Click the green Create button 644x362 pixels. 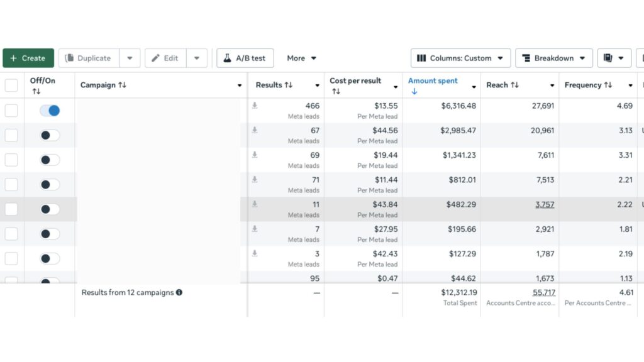point(28,58)
